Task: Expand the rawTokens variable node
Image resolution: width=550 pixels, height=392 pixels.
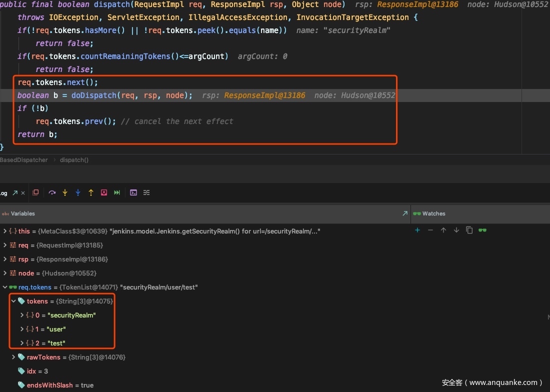Action: (13, 357)
